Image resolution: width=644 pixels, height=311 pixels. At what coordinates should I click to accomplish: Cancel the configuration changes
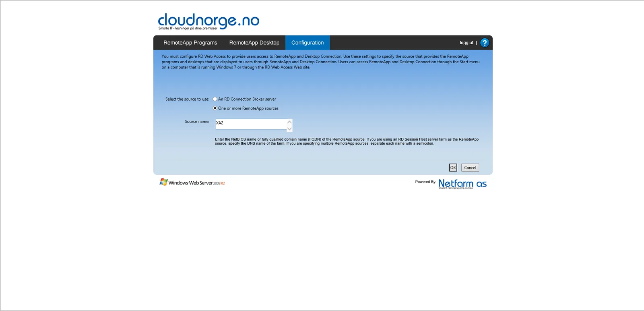(470, 168)
